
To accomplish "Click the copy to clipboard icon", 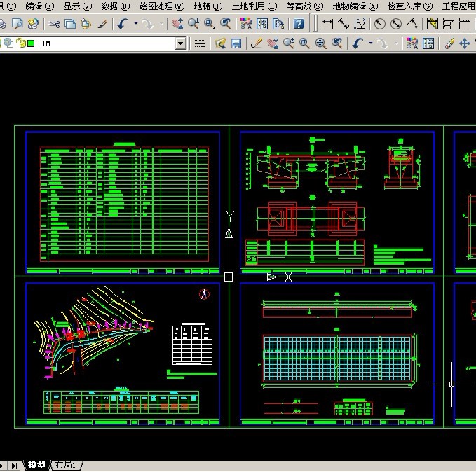I will pyautogui.click(x=70, y=24).
